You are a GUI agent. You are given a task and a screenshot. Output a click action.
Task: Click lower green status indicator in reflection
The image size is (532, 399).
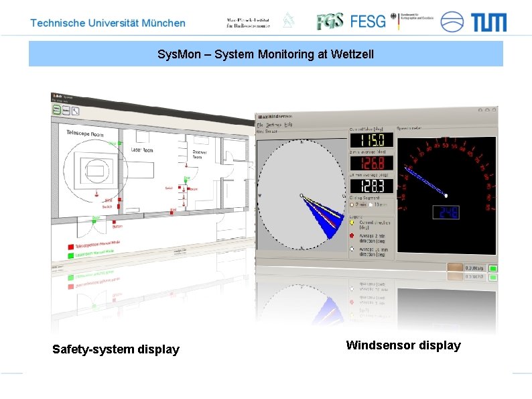click(492, 277)
